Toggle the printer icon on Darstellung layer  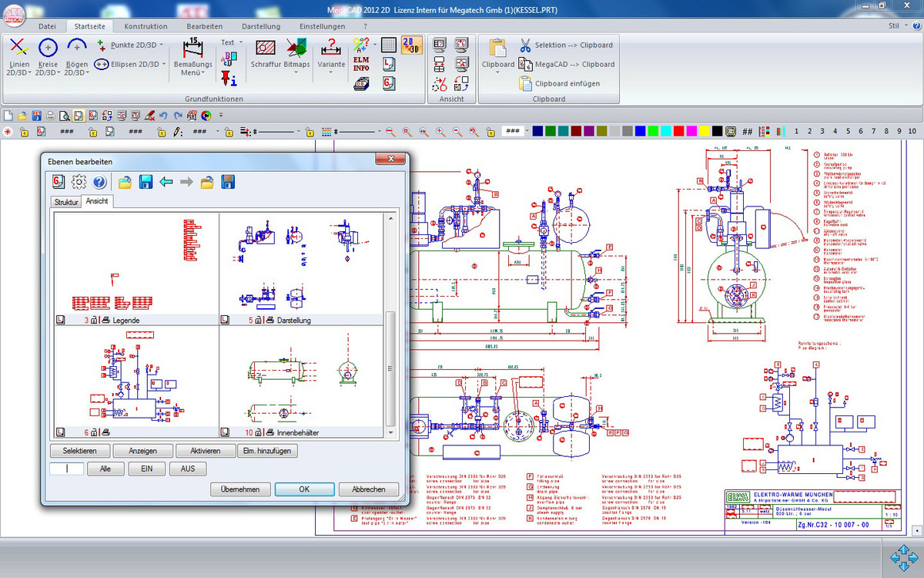click(270, 319)
